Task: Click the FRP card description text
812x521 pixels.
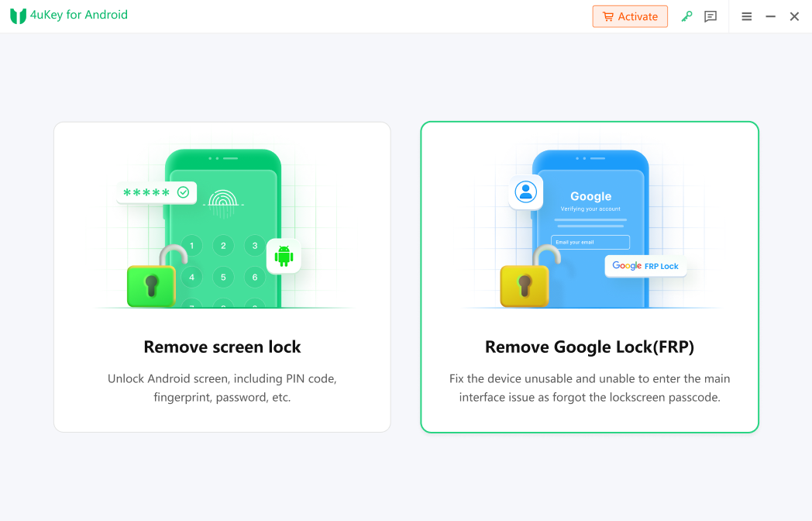Action: [x=589, y=388]
